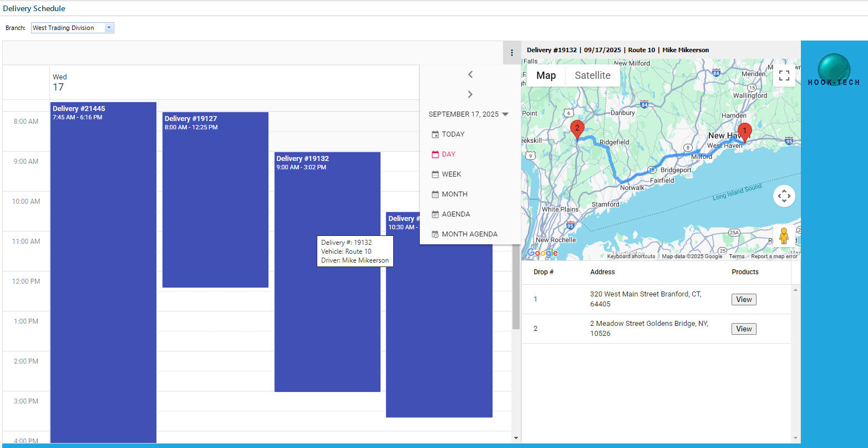Viewport: 868px width, 448px height.
Task: Click the scheduler scroll down arrow
Action: pos(516,438)
